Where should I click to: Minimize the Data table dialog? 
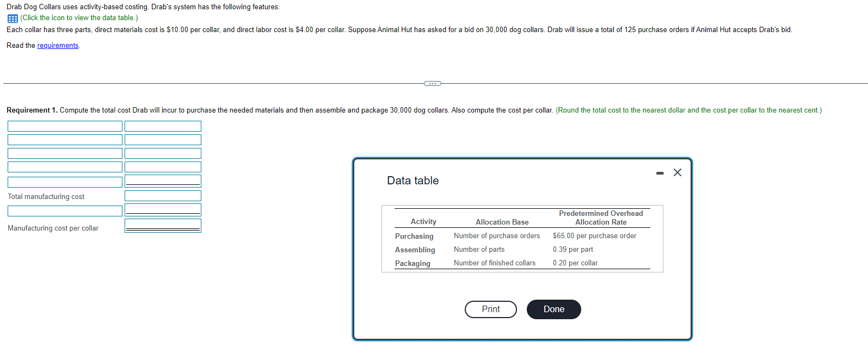(x=660, y=172)
